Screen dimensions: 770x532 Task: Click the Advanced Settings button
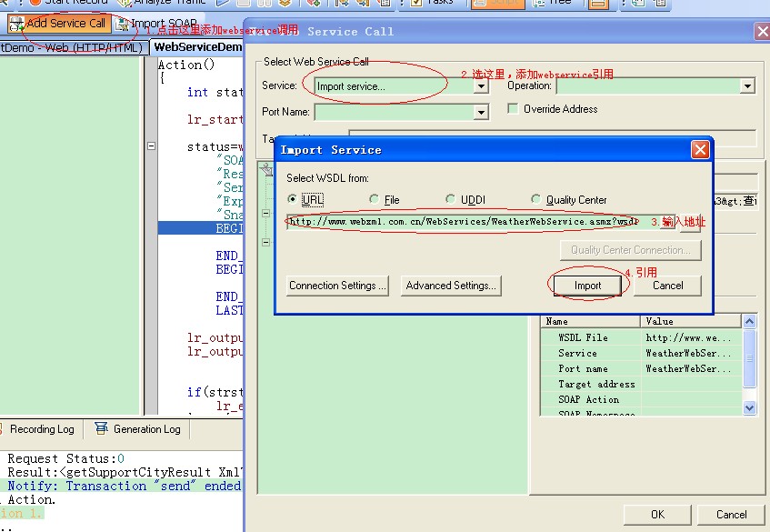click(451, 286)
